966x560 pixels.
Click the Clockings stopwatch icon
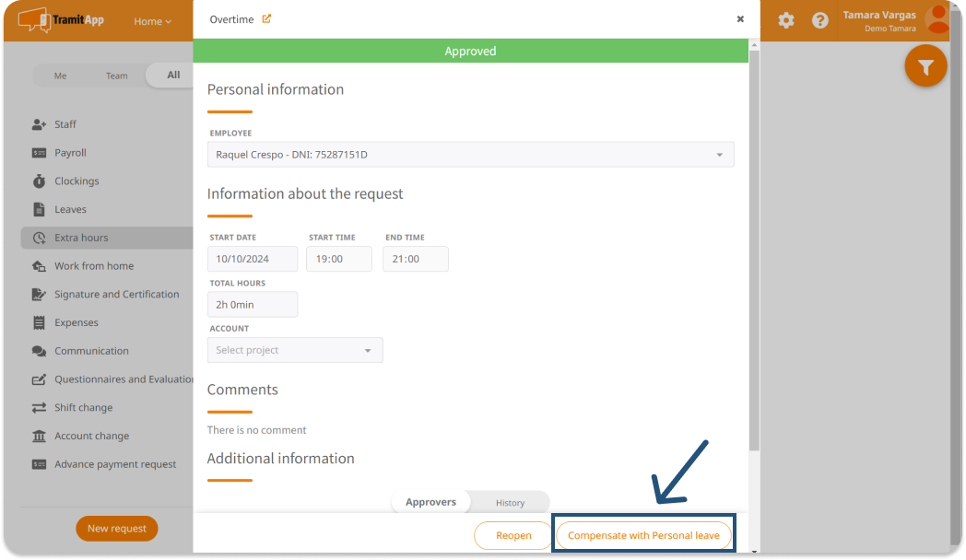coord(39,181)
